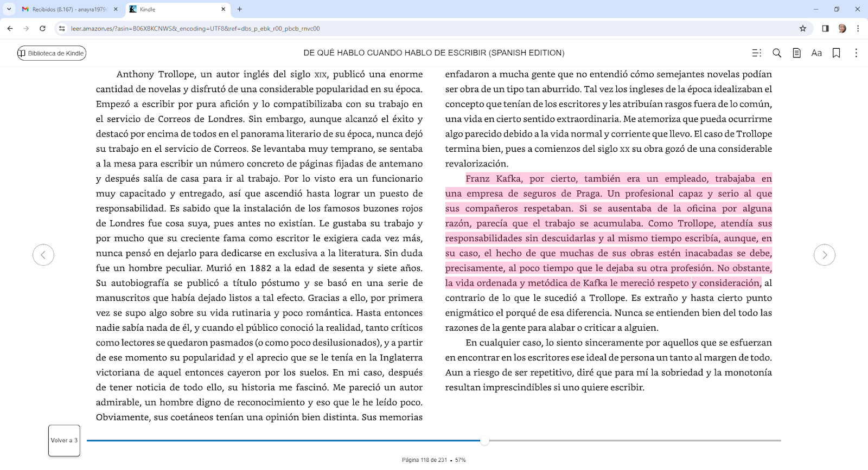The width and height of the screenshot is (868, 470).
Task: Click the browser forward arrow
Action: [x=26, y=28]
